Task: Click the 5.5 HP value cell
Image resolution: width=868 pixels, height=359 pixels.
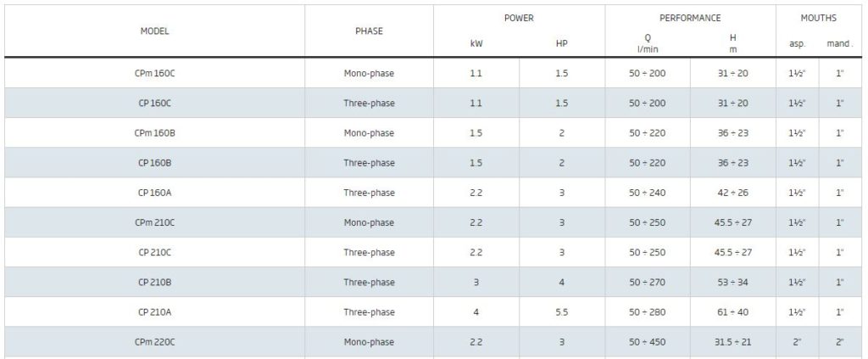Action: coord(561,312)
